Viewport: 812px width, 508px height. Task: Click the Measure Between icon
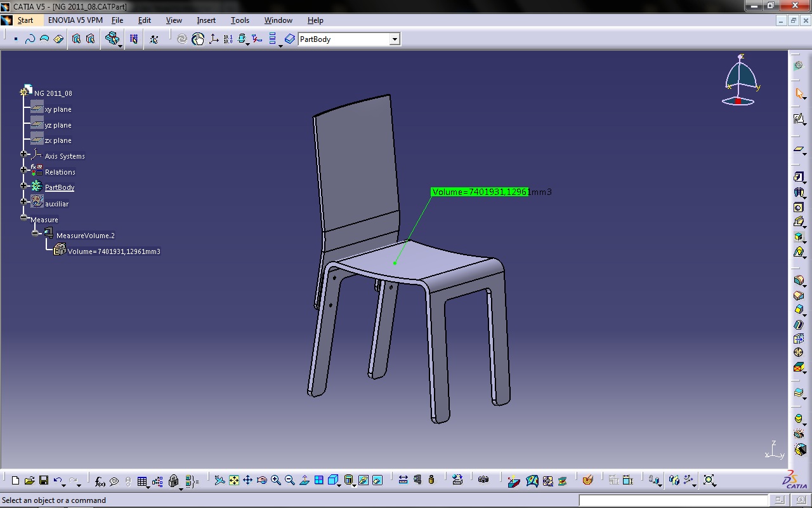[x=403, y=480]
